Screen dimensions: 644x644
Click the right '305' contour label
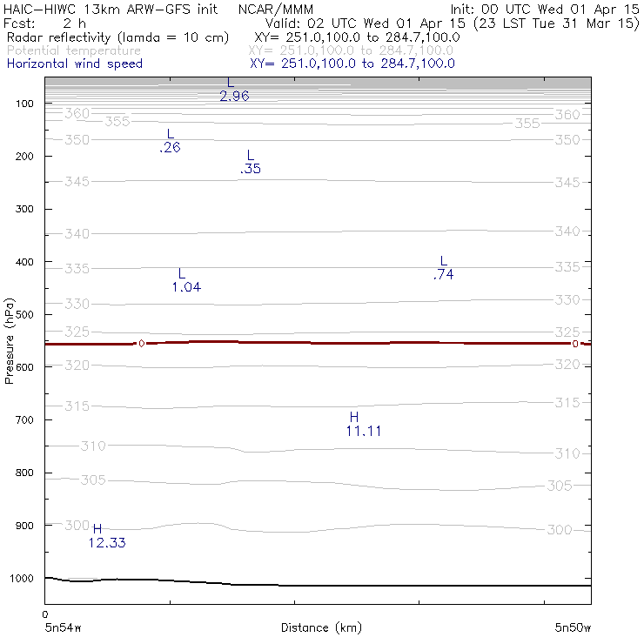(x=560, y=486)
